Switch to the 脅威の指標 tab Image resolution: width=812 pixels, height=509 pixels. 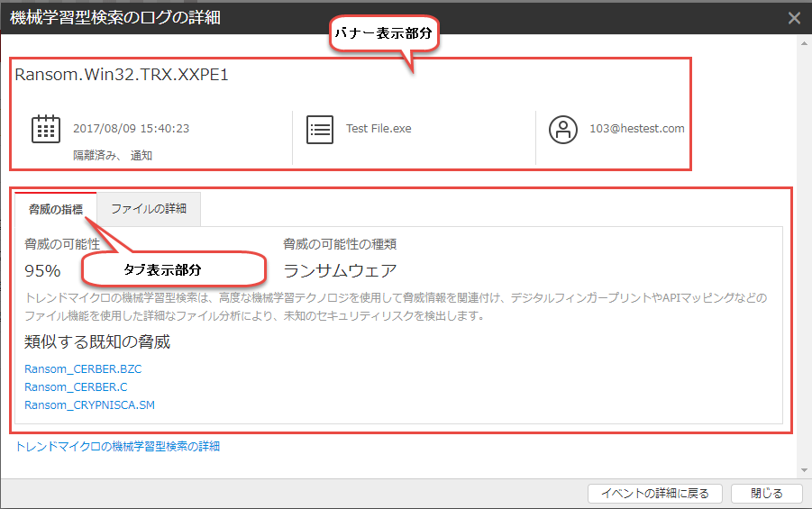56,209
